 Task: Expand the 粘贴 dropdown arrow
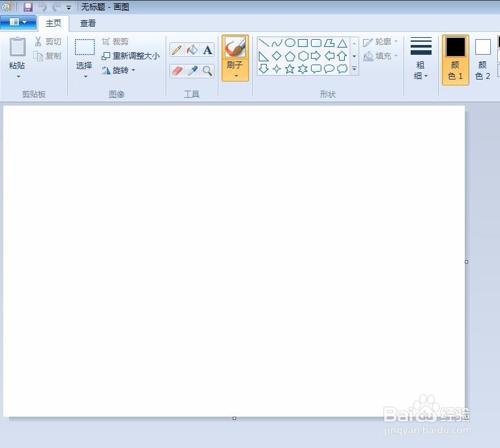click(x=18, y=76)
